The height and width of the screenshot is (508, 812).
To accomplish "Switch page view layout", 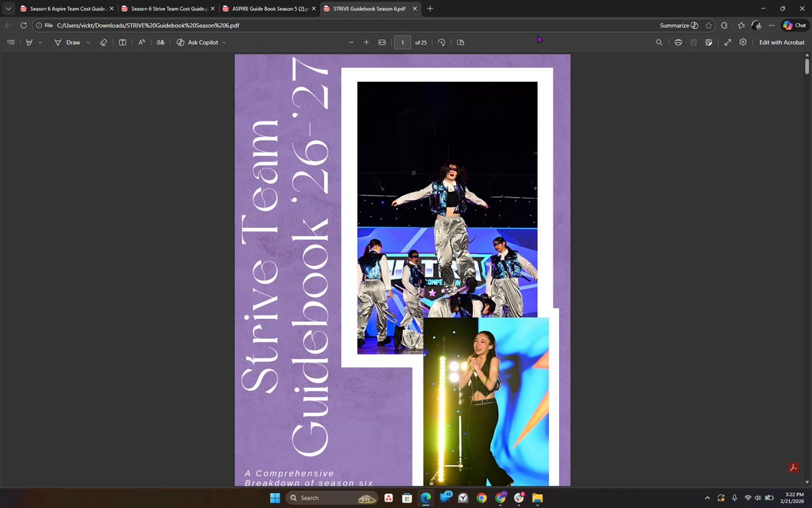I will click(460, 42).
